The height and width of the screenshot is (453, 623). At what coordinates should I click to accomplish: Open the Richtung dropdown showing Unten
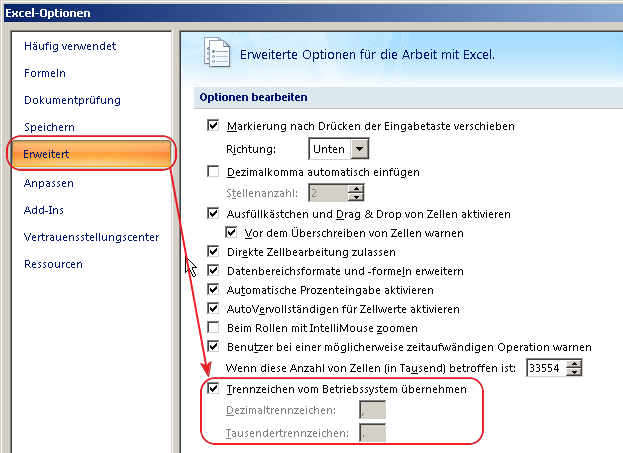click(339, 149)
